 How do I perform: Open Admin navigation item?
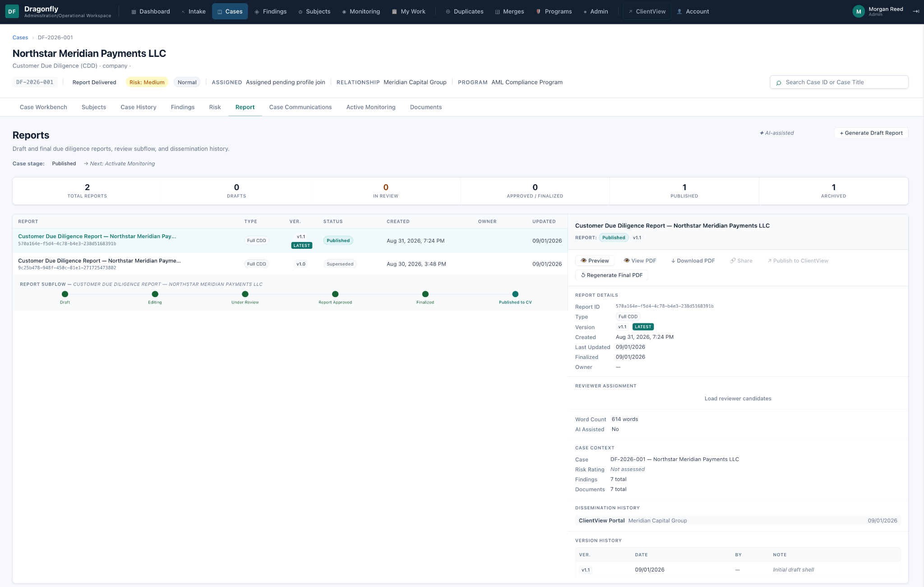(596, 11)
